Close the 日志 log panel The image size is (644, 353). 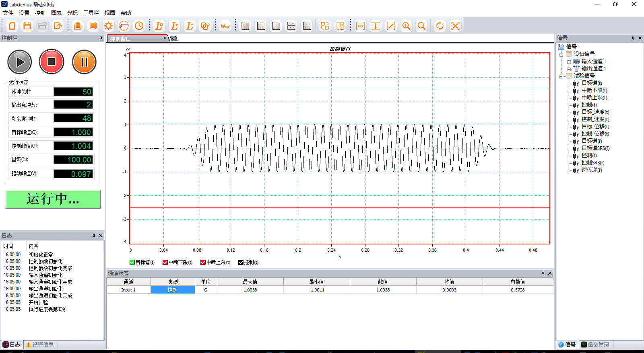click(x=101, y=236)
